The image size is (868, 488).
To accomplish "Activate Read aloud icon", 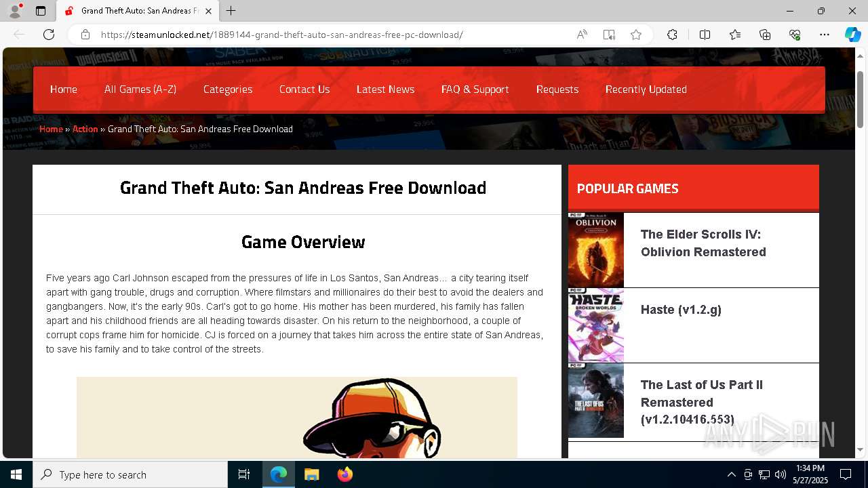I will (x=582, y=35).
